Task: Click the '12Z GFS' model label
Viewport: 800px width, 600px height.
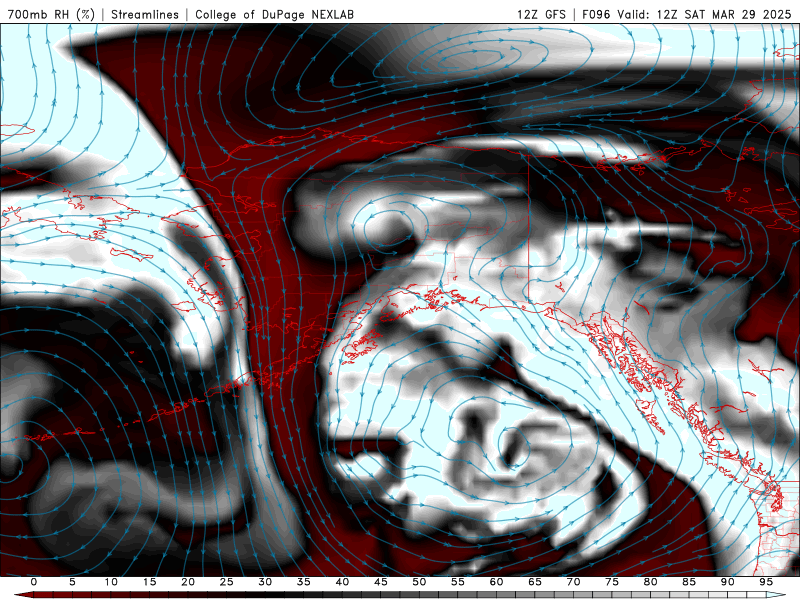Action: tap(541, 14)
